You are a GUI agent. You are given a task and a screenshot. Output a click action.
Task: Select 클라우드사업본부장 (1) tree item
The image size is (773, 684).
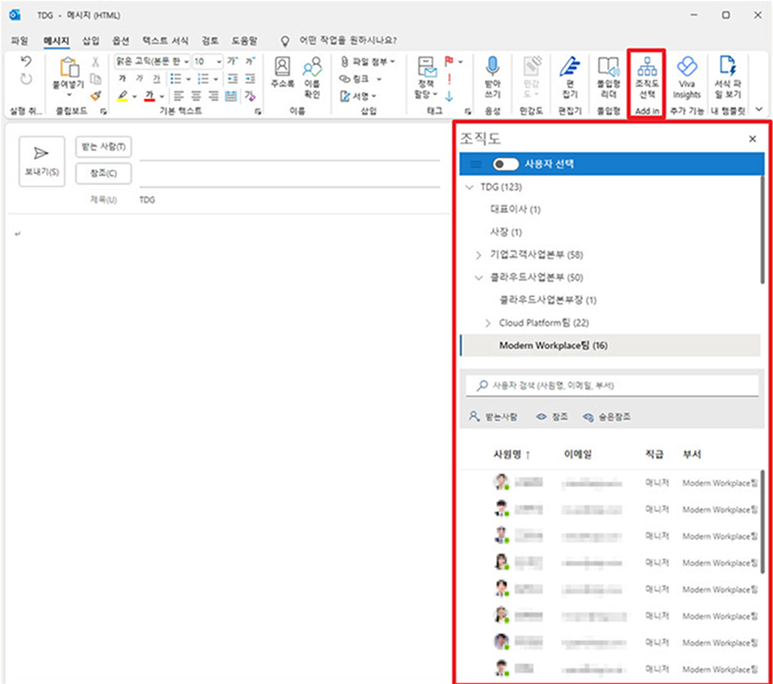click(x=548, y=300)
